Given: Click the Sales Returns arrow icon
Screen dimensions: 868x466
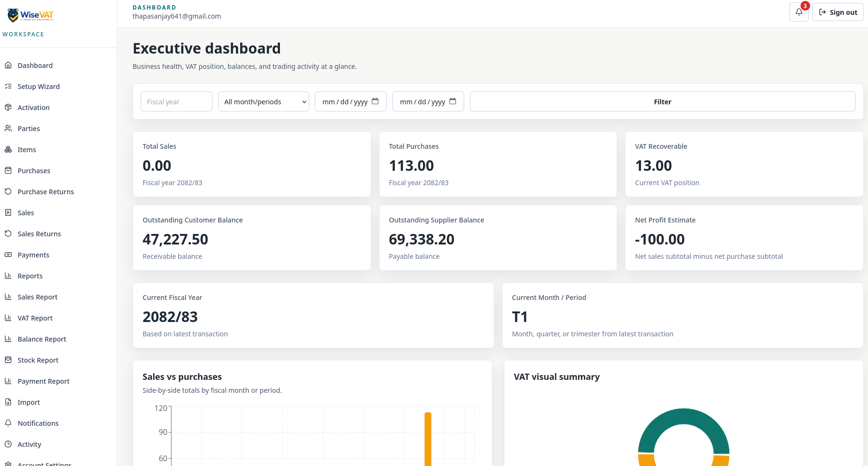Looking at the screenshot, I should [8, 233].
